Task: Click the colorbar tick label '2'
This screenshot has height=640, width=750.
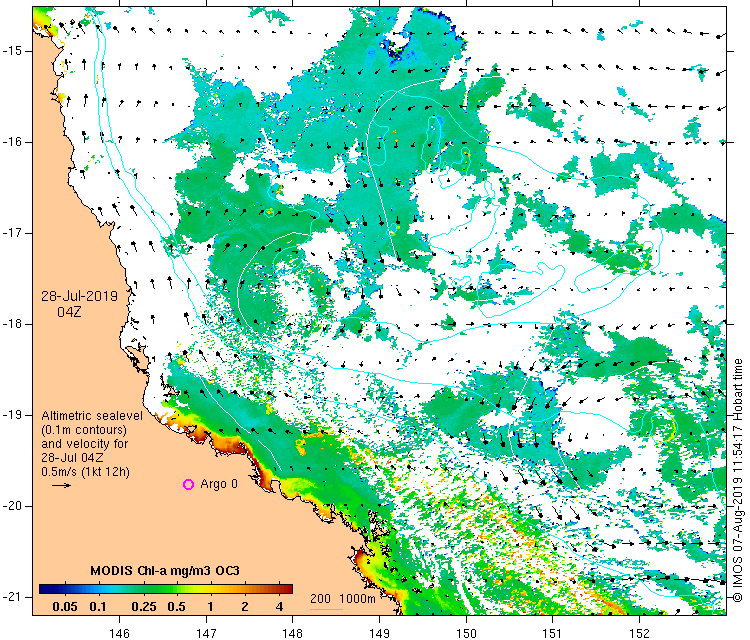Action: click(245, 607)
